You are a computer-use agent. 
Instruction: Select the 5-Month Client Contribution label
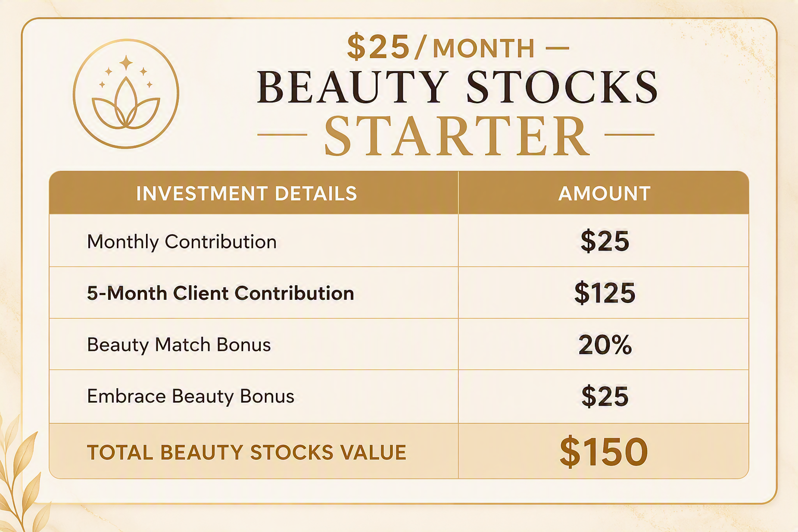coord(220,293)
